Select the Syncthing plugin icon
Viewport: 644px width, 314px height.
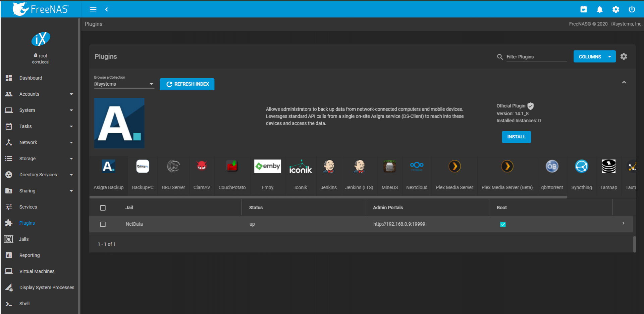[582, 166]
